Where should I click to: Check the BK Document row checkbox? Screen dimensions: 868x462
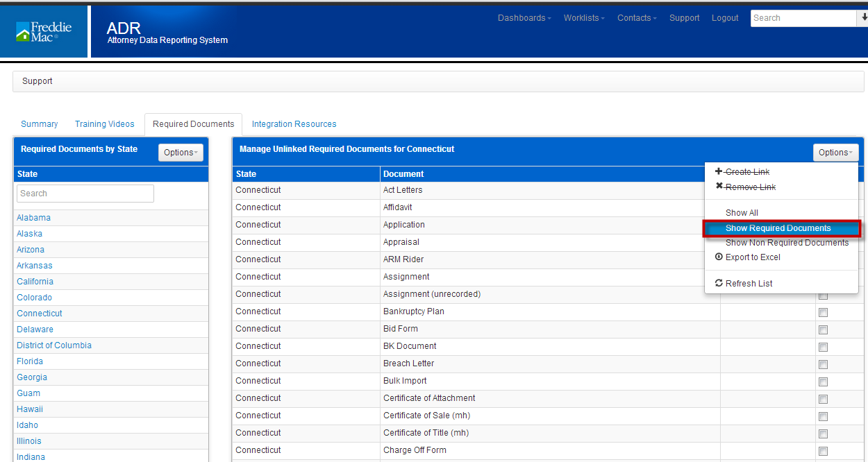823,347
